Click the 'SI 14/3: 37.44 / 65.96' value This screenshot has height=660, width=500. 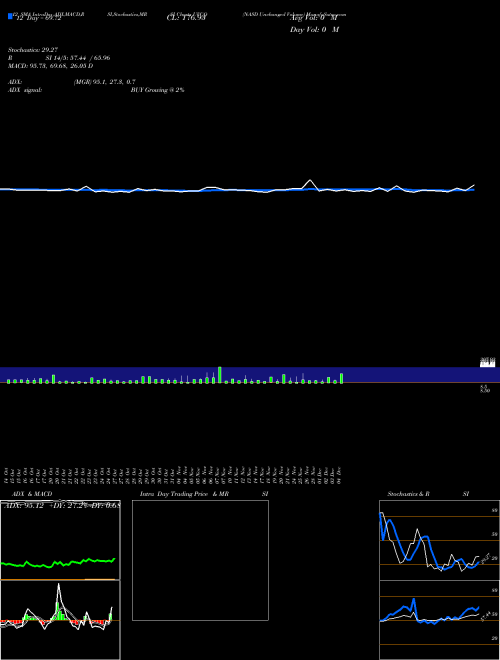coord(78,58)
